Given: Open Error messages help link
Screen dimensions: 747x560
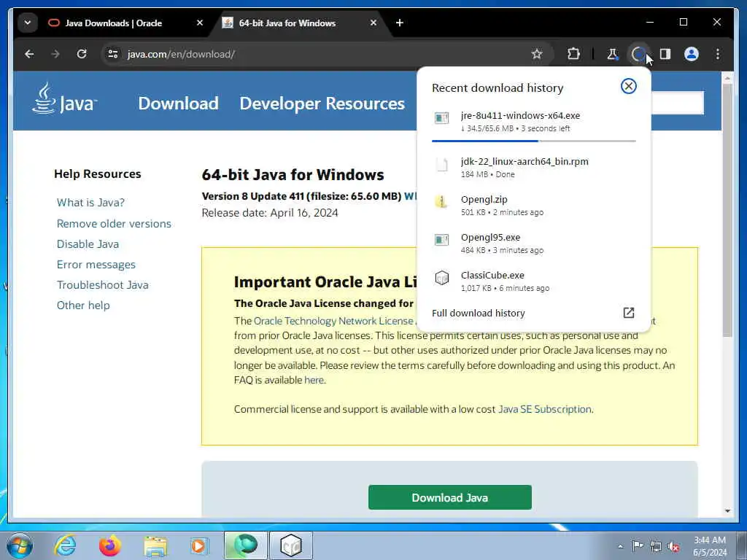Looking at the screenshot, I should pos(96,264).
